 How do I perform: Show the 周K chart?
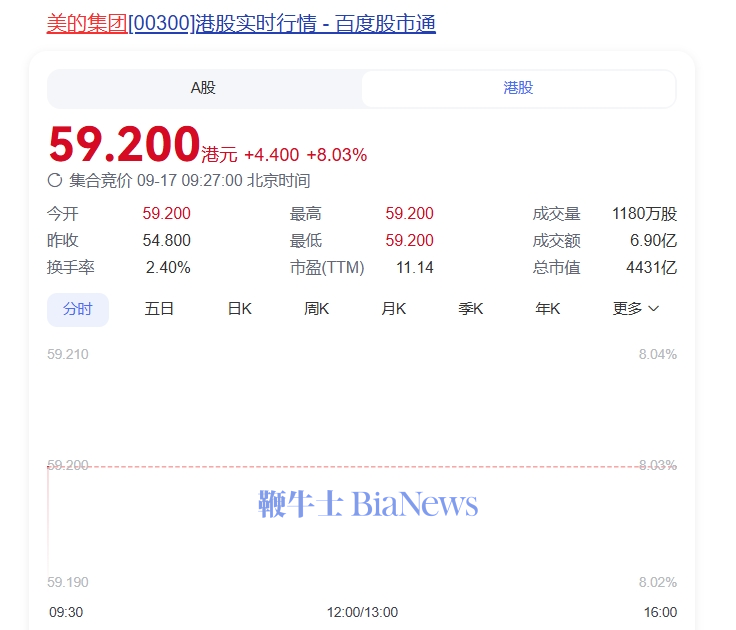tap(316, 309)
